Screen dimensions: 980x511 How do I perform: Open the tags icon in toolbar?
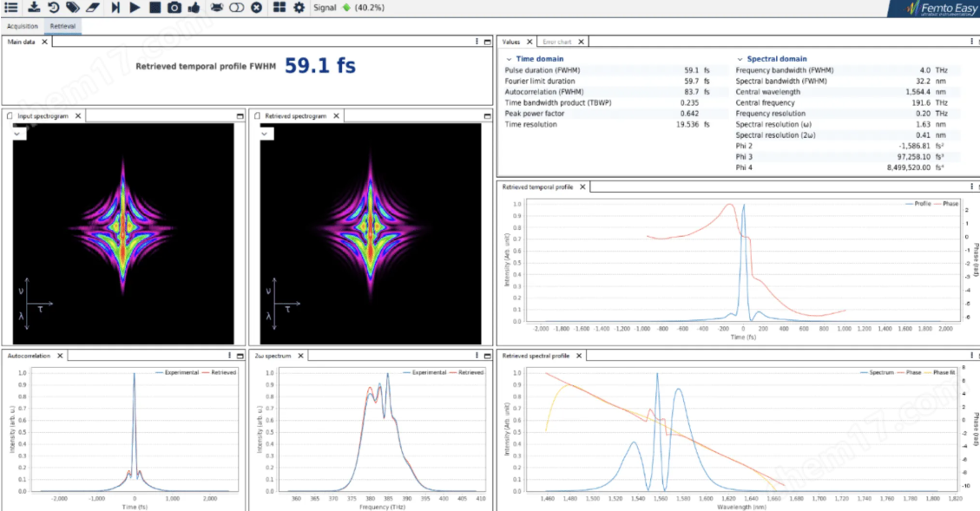pyautogui.click(x=73, y=8)
